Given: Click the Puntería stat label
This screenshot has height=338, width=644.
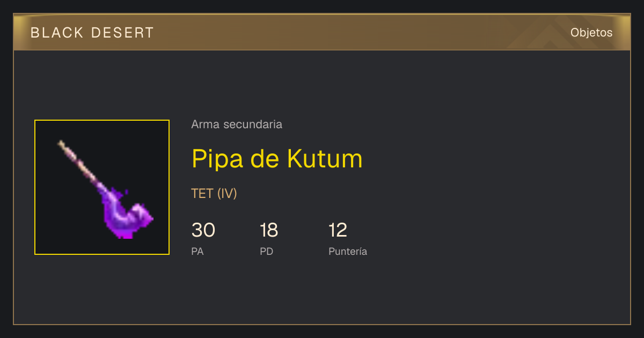Looking at the screenshot, I should pos(348,251).
